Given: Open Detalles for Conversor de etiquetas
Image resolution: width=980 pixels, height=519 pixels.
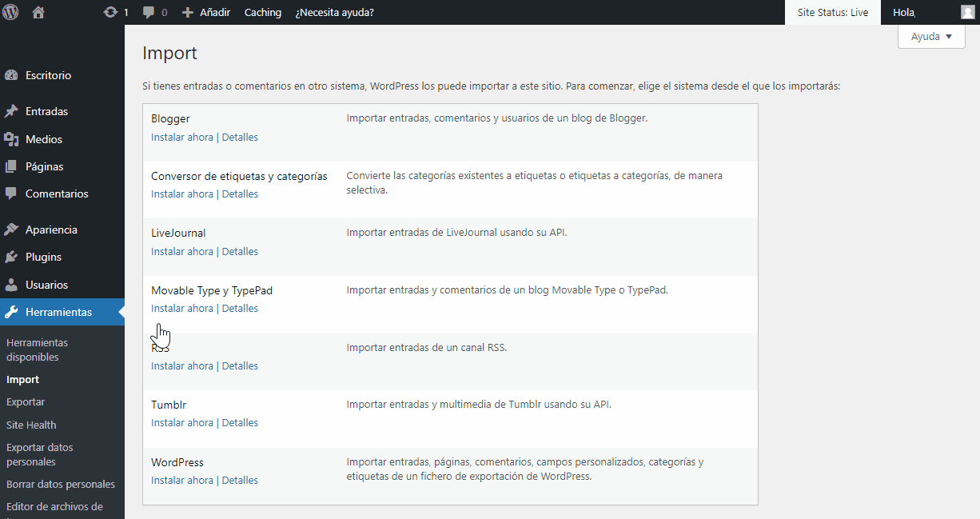Looking at the screenshot, I should [x=240, y=194].
